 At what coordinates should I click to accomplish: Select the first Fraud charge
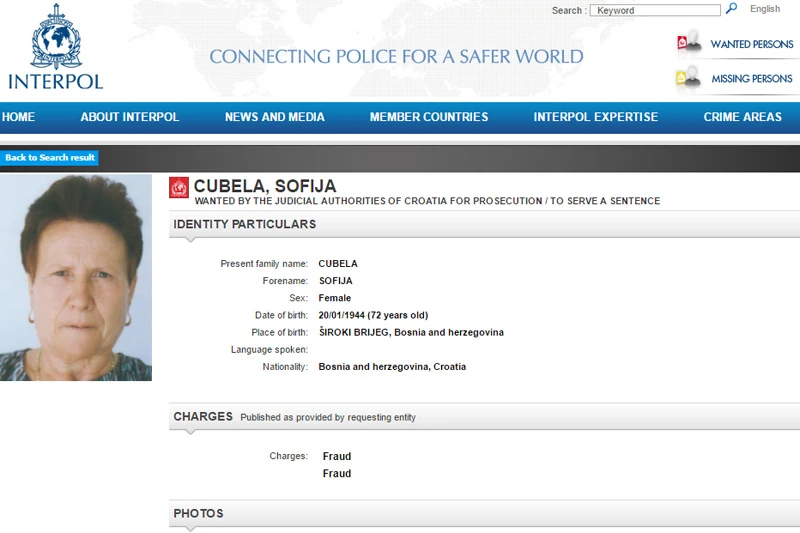pyautogui.click(x=337, y=456)
